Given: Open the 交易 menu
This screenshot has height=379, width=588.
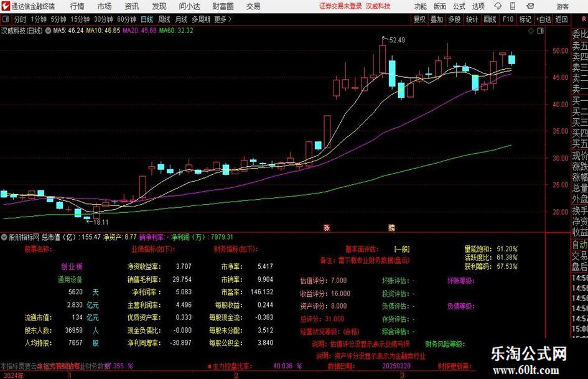Looking at the screenshot, I should pyautogui.click(x=253, y=6).
